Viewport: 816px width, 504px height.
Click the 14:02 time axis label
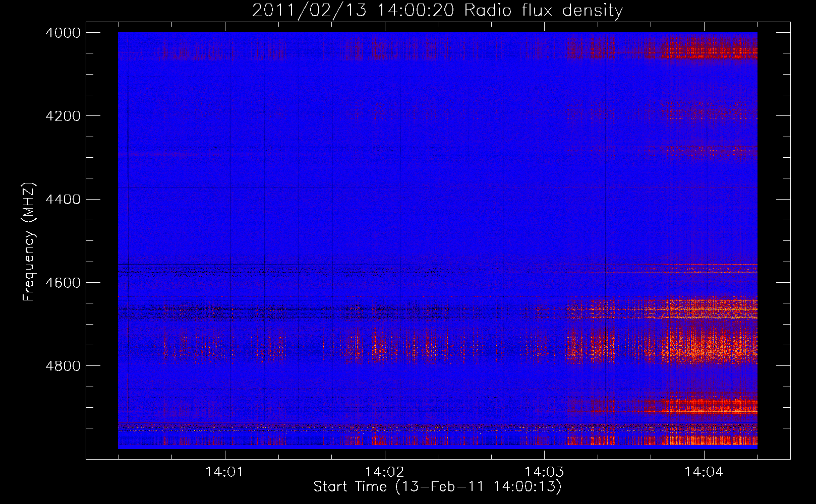tap(384, 472)
